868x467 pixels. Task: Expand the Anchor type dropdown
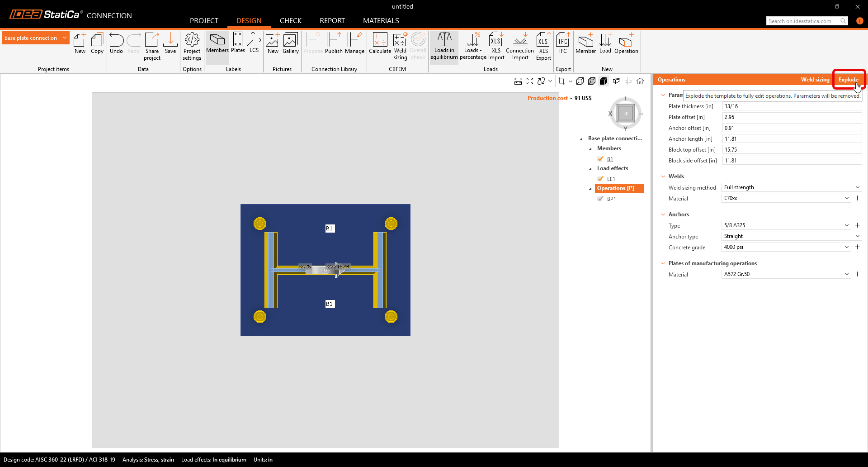pos(791,236)
